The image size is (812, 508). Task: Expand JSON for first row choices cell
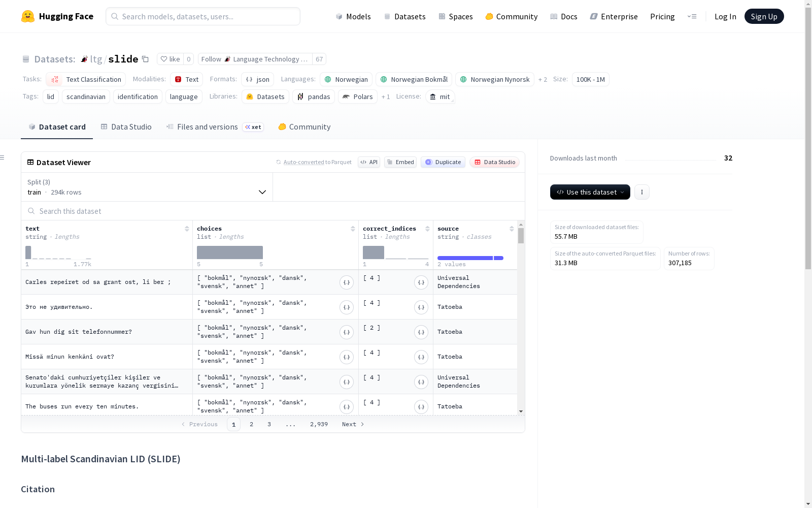click(347, 282)
